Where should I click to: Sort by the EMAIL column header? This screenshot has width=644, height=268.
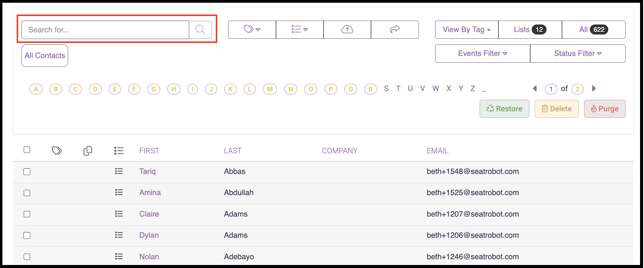(438, 151)
